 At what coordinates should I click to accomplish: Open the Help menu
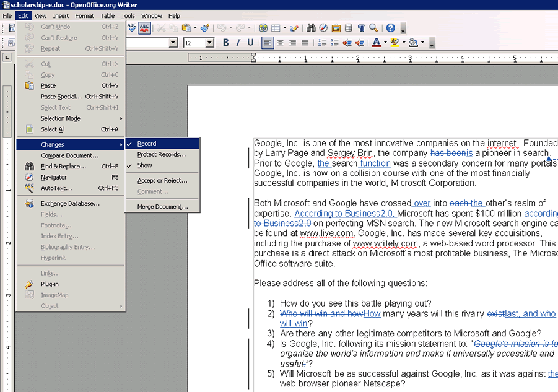174,16
